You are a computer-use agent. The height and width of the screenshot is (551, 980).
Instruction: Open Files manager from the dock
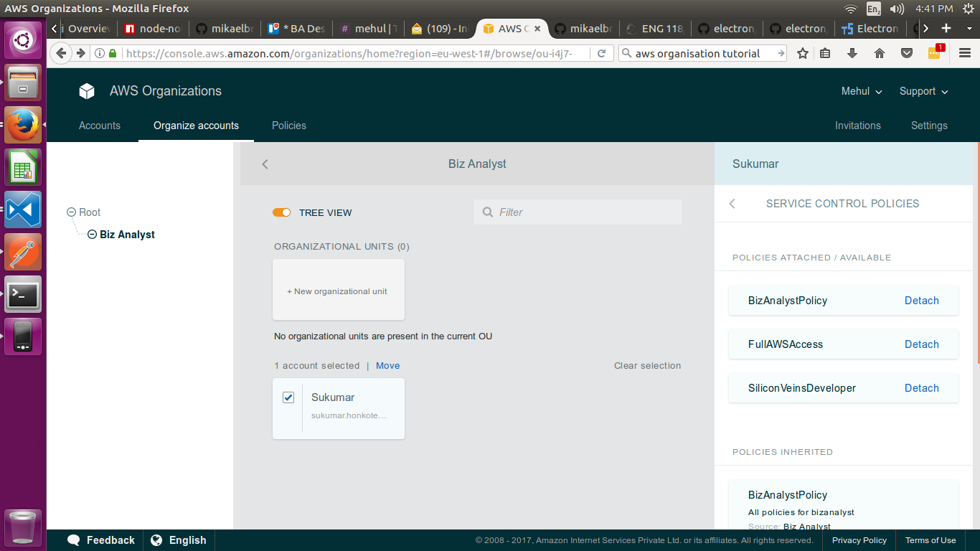(23, 83)
